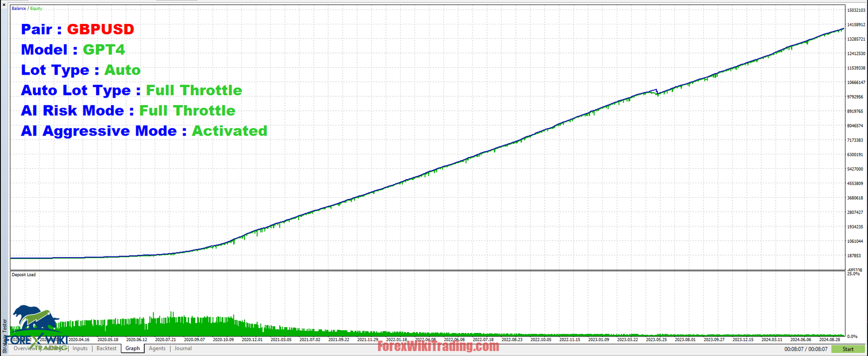Click the Deposit Load label
Image resolution: width=868 pixels, height=356 pixels.
[x=24, y=275]
